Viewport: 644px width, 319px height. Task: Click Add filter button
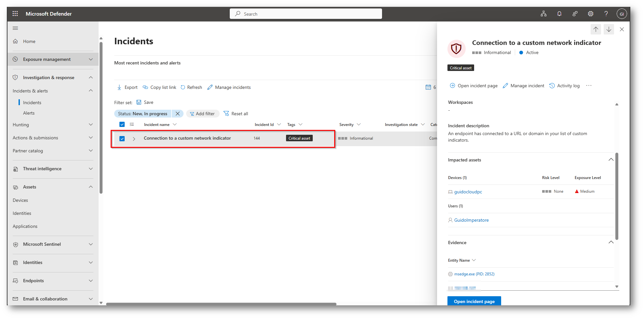coord(202,114)
